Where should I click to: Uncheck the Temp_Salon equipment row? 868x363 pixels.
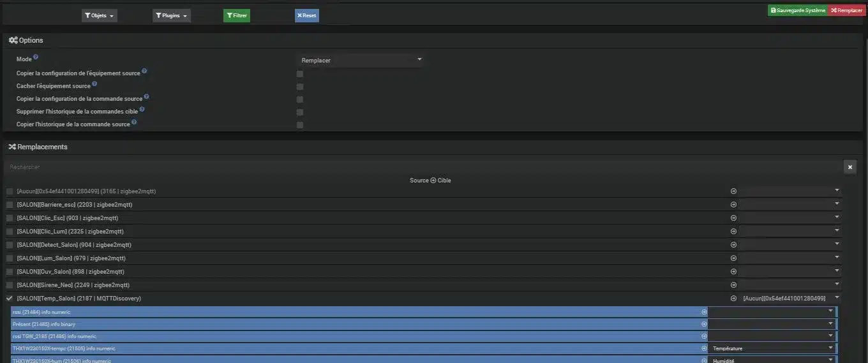(x=10, y=299)
